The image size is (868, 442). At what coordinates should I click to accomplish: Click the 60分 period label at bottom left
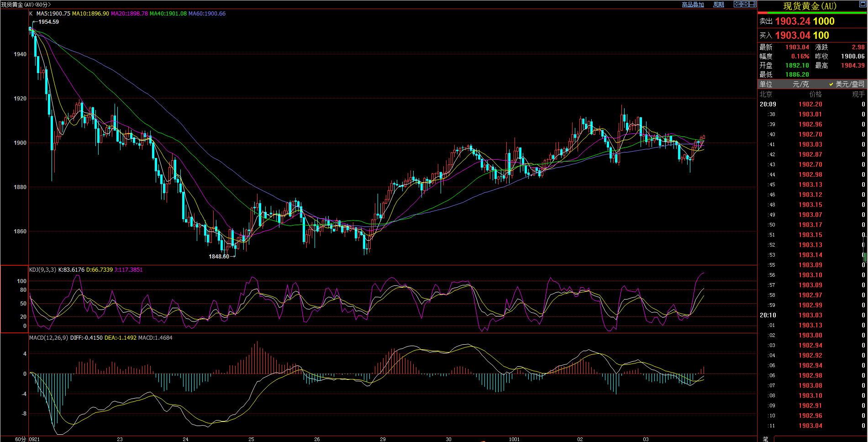point(21,439)
